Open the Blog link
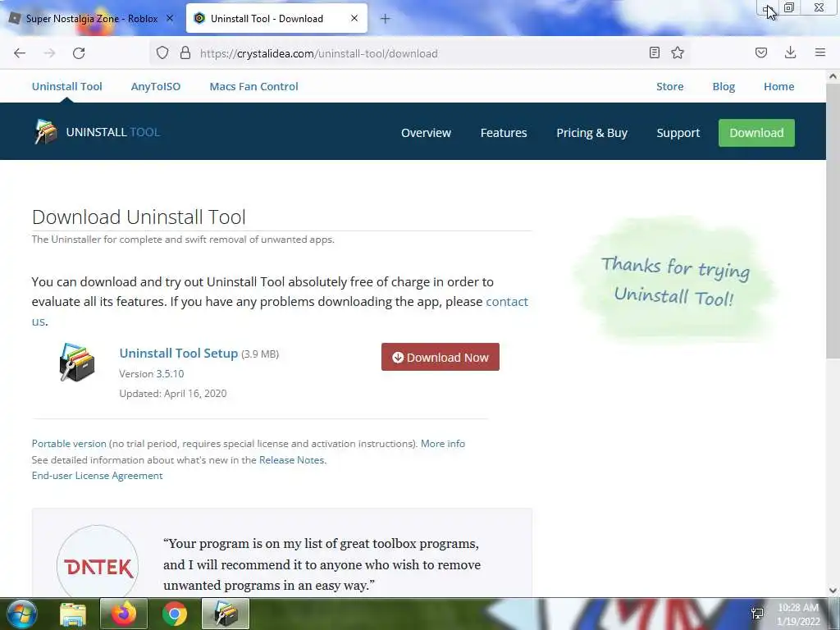The width and height of the screenshot is (840, 630). point(724,86)
